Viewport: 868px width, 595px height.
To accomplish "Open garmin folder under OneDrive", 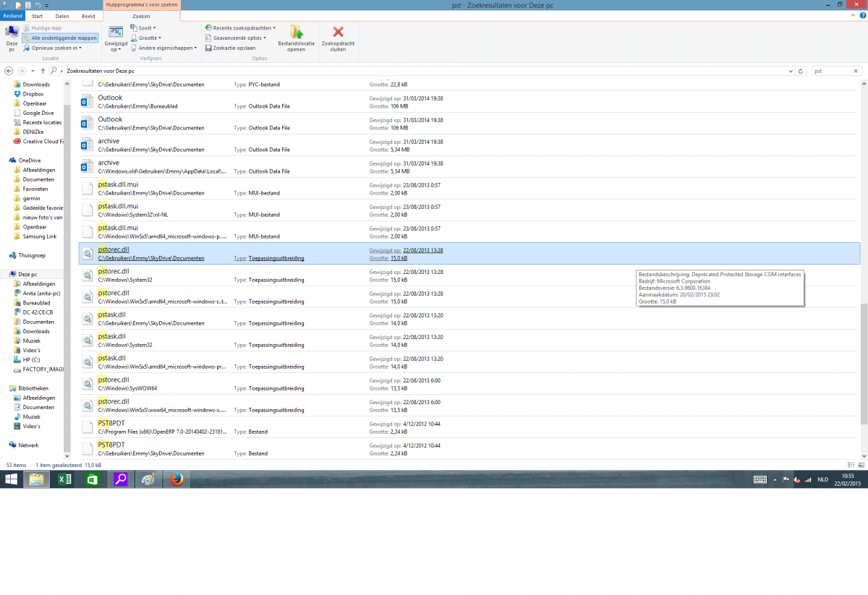I will (31, 198).
